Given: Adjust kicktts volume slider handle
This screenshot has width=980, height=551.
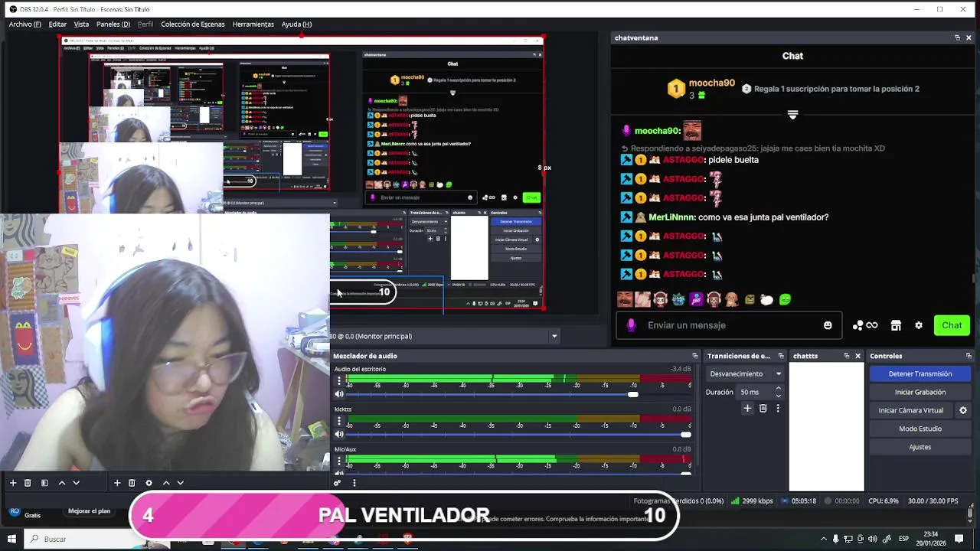Looking at the screenshot, I should click(685, 435).
